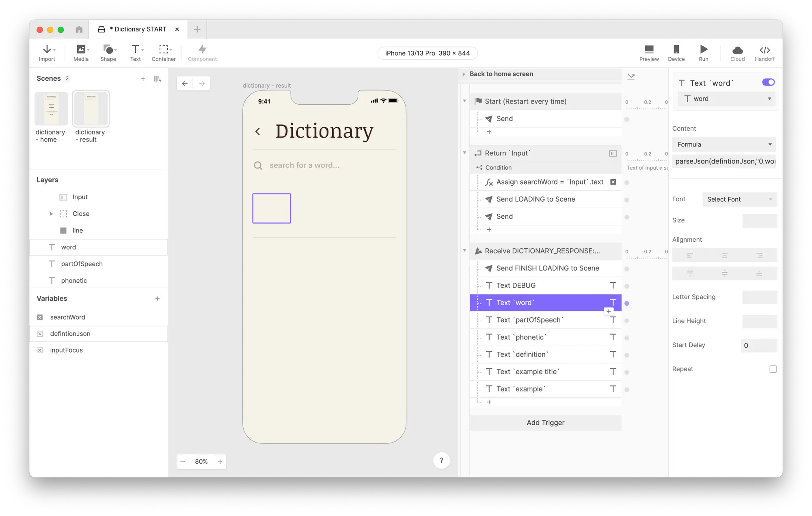Select the Dictionary START tab
This screenshot has width=812, height=516.
138,29
